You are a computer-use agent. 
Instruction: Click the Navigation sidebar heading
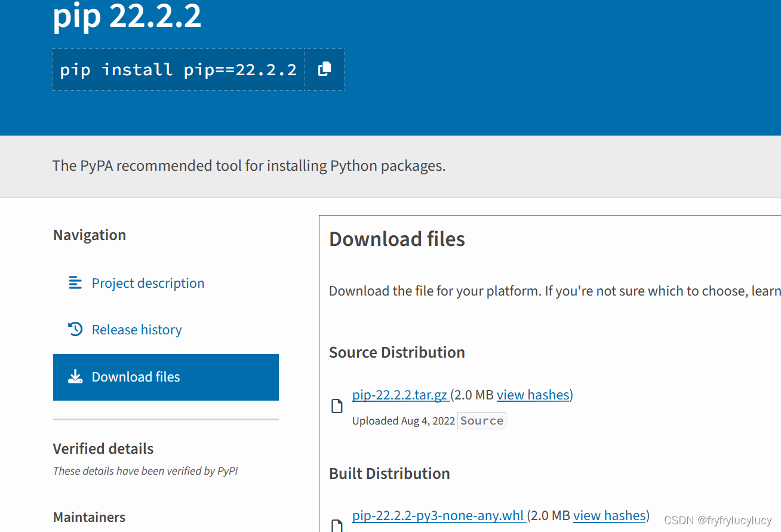90,235
